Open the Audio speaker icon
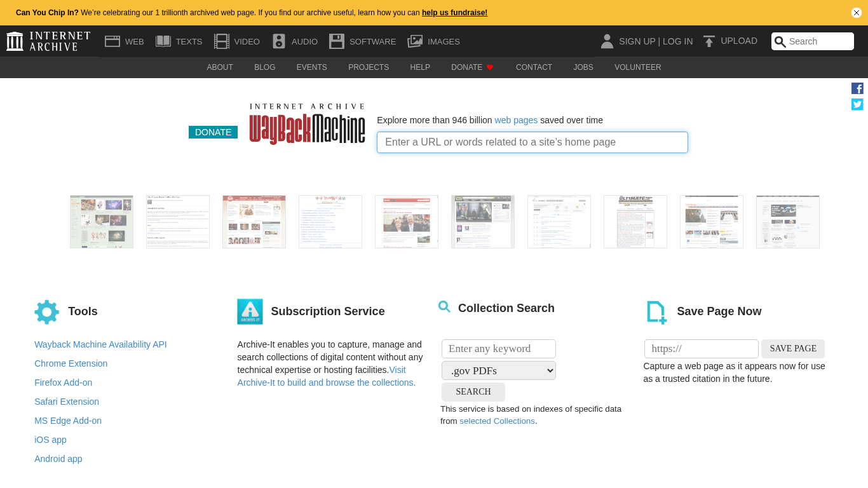868x488 pixels. 279,41
